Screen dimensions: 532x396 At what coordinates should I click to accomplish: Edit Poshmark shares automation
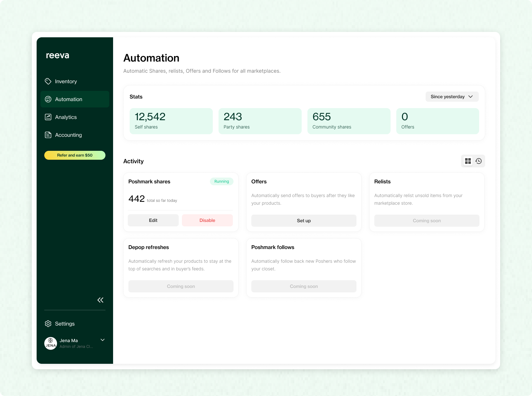pyautogui.click(x=153, y=220)
